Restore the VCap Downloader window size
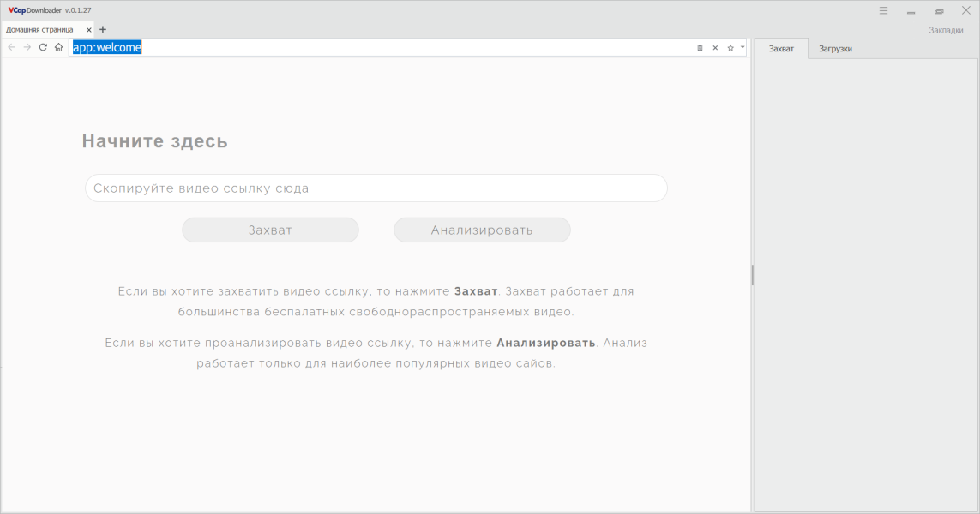 (939, 11)
